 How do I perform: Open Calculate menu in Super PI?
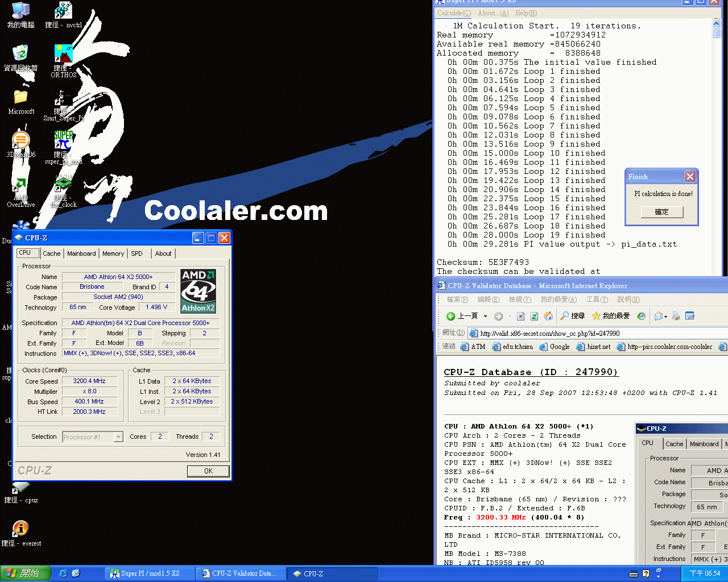(x=454, y=13)
